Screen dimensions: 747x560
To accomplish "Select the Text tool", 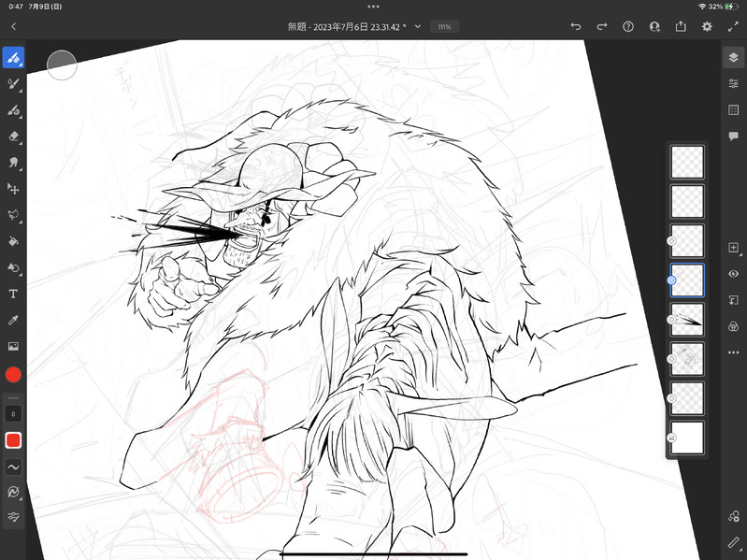I will coord(13,294).
